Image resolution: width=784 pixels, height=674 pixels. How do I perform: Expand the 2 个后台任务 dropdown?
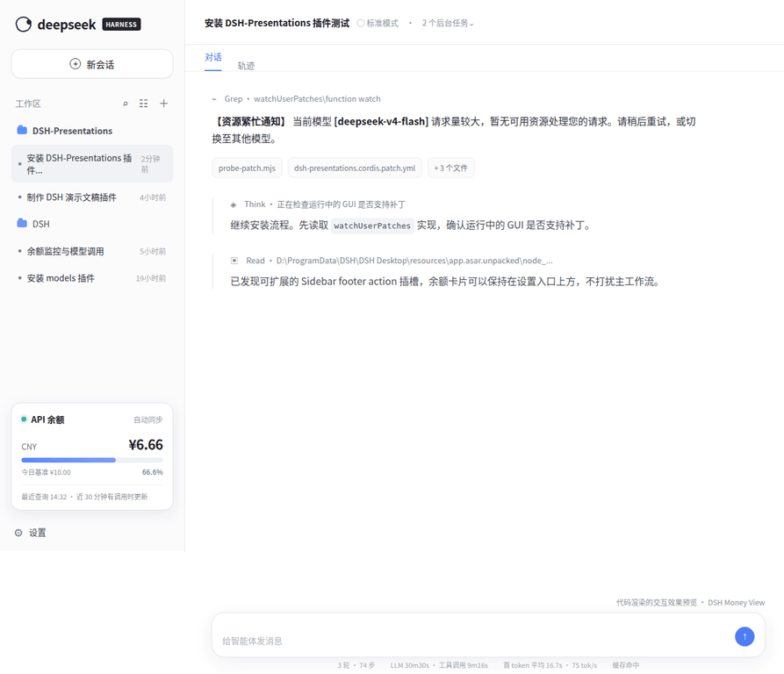(x=448, y=23)
